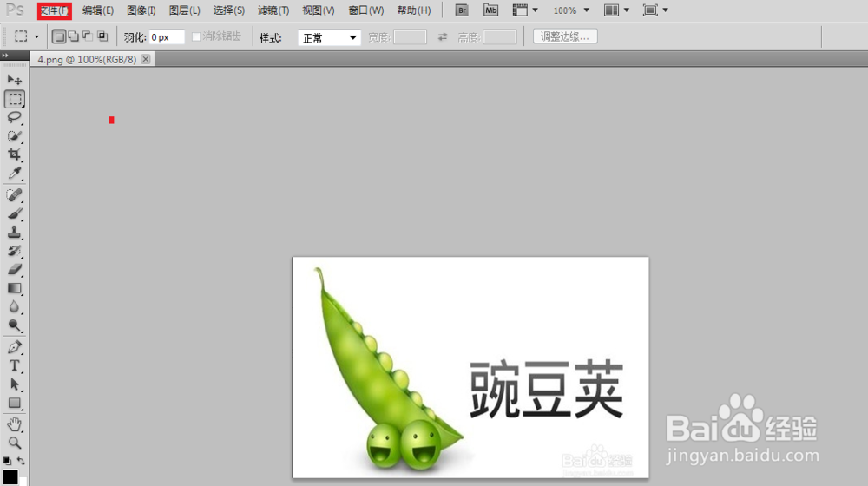This screenshot has height=486, width=868.
Task: Open the 图像(I) menu
Action: [x=141, y=10]
